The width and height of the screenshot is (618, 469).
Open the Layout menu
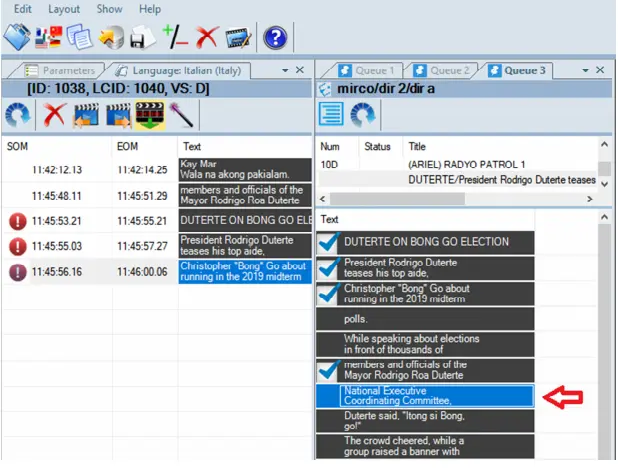point(64,8)
